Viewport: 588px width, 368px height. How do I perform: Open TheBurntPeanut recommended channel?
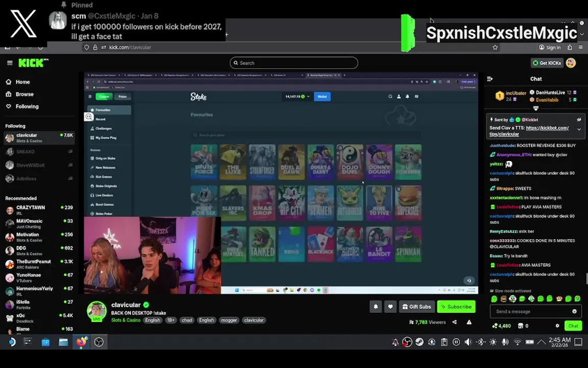tap(39, 264)
